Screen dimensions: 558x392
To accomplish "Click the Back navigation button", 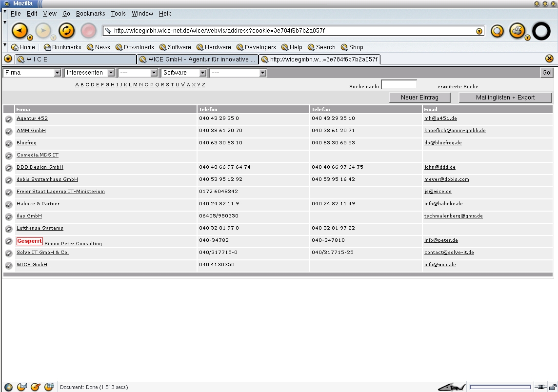I will (x=20, y=31).
